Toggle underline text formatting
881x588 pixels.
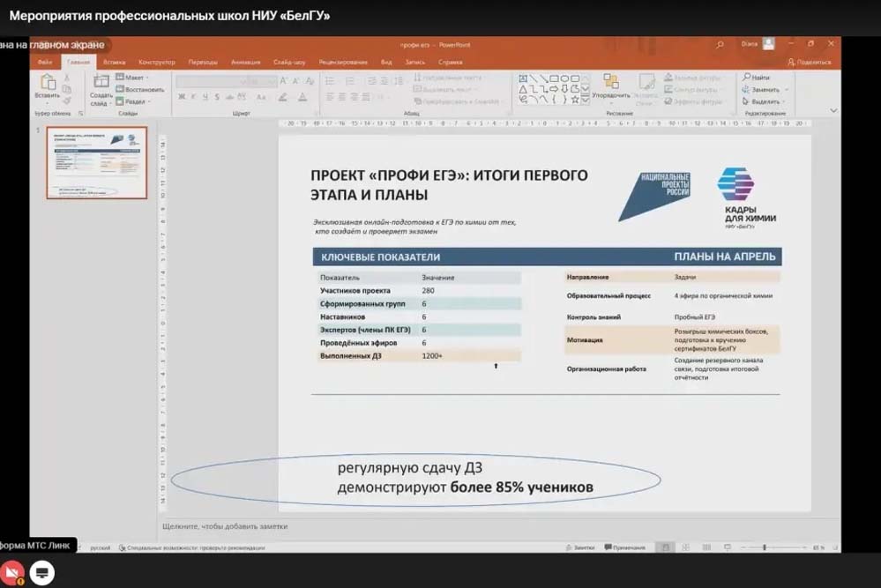(205, 97)
